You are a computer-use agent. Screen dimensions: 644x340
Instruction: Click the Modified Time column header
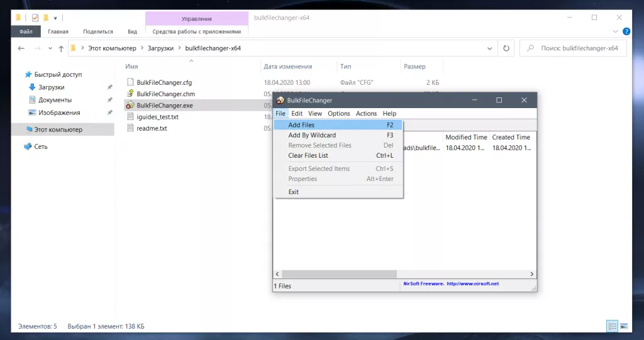pyautogui.click(x=466, y=137)
